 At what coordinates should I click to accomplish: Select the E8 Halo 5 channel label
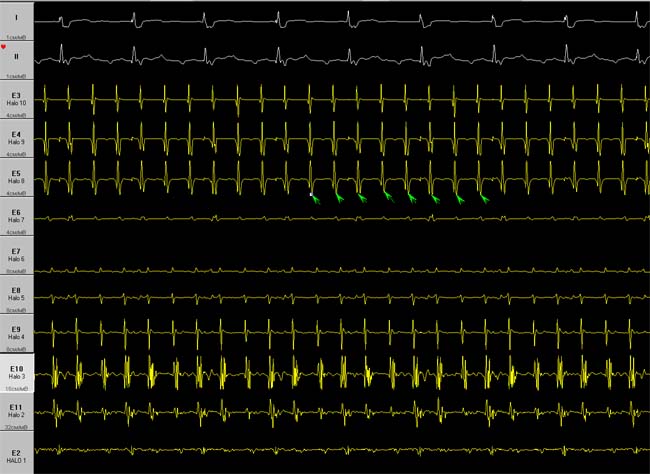point(17,294)
